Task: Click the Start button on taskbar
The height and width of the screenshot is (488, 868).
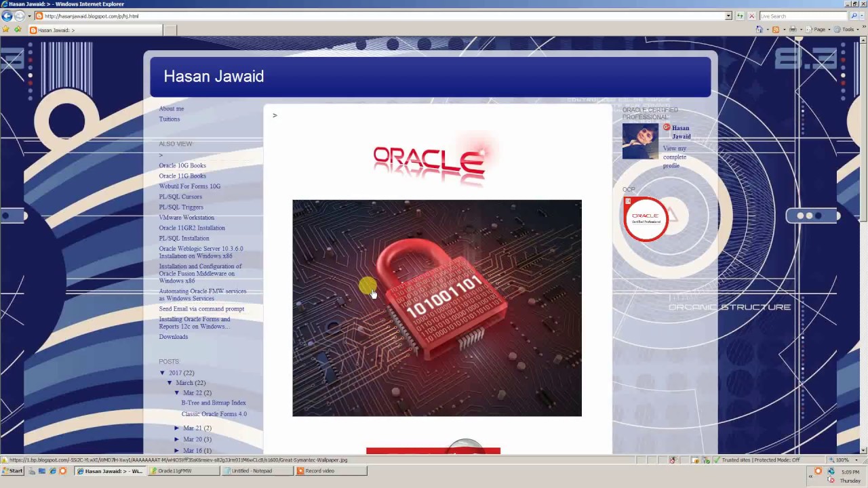Action: tap(12, 470)
